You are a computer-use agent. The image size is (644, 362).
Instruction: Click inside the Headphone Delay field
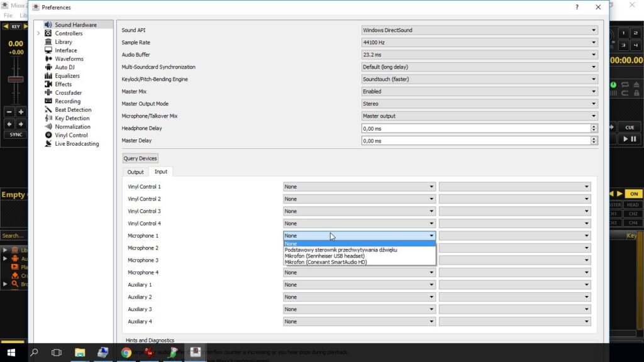pos(475,128)
